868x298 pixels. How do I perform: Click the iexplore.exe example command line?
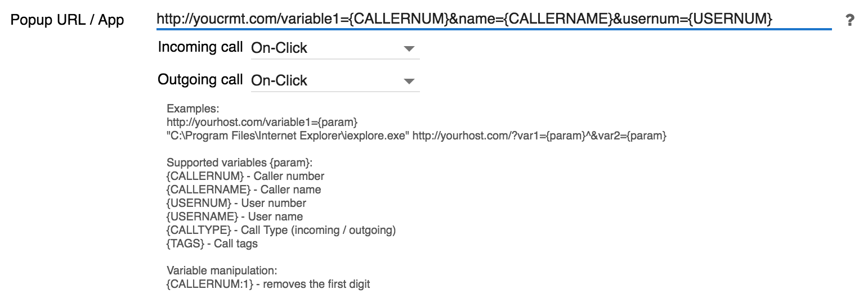[x=416, y=136]
